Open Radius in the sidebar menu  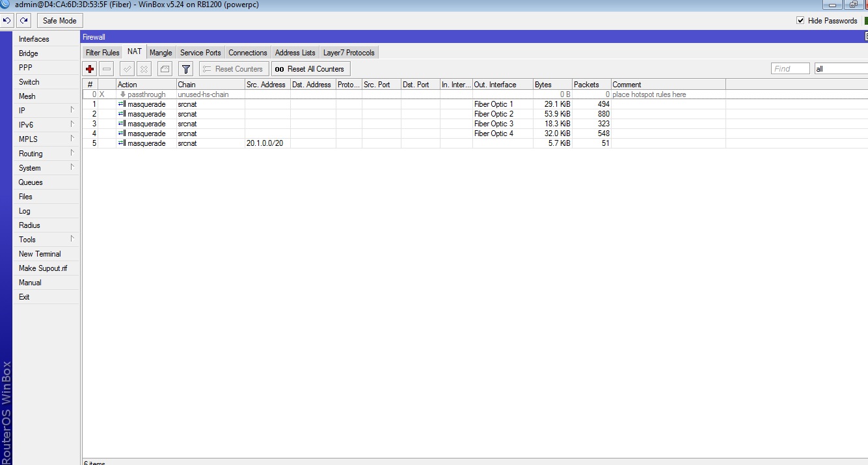click(x=46, y=225)
